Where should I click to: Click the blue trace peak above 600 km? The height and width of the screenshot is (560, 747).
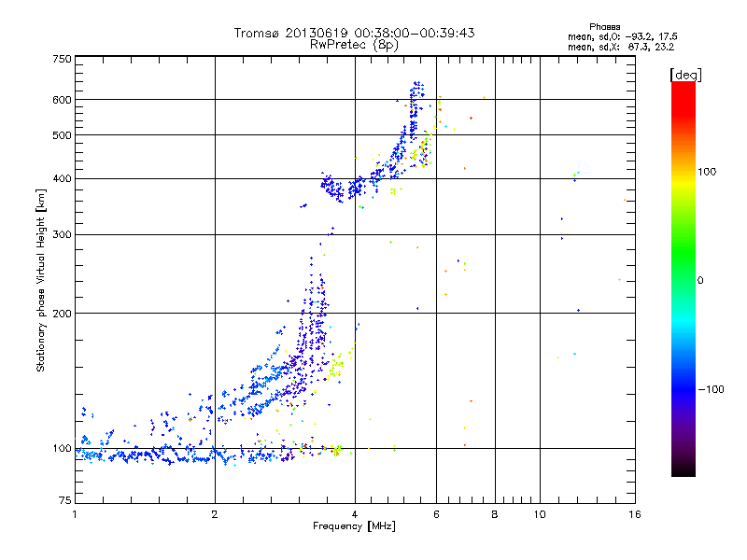pos(417,88)
